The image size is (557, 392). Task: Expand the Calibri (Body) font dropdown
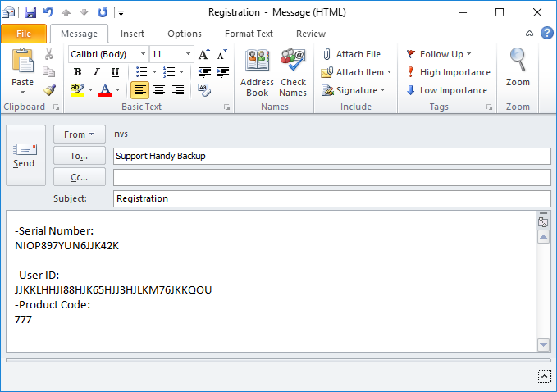tap(143, 54)
